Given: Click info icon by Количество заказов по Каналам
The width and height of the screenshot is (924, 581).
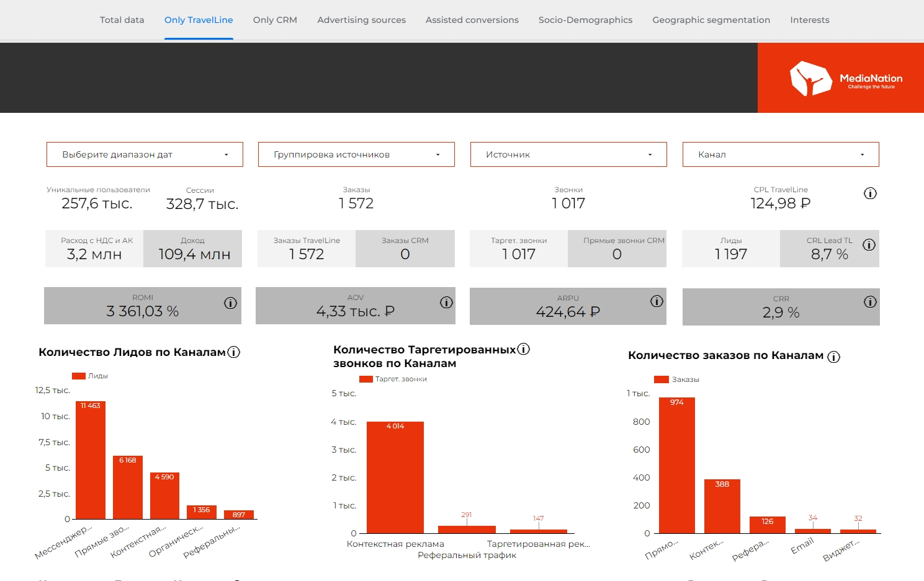Looking at the screenshot, I should [x=833, y=357].
